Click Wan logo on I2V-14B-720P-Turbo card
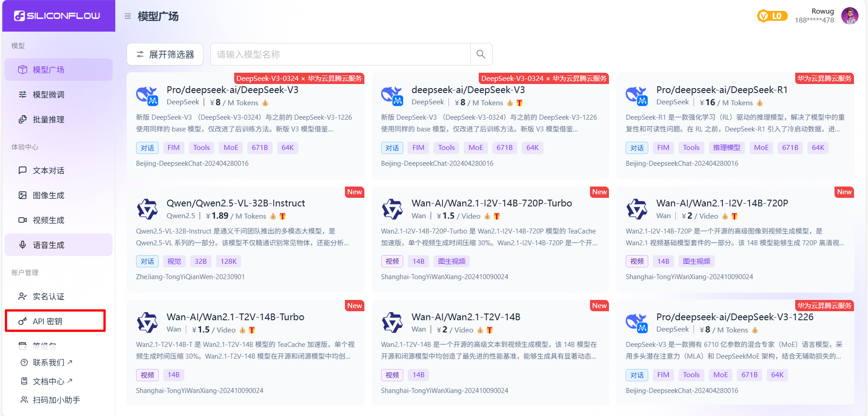Image resolution: width=868 pixels, height=416 pixels. (x=392, y=209)
